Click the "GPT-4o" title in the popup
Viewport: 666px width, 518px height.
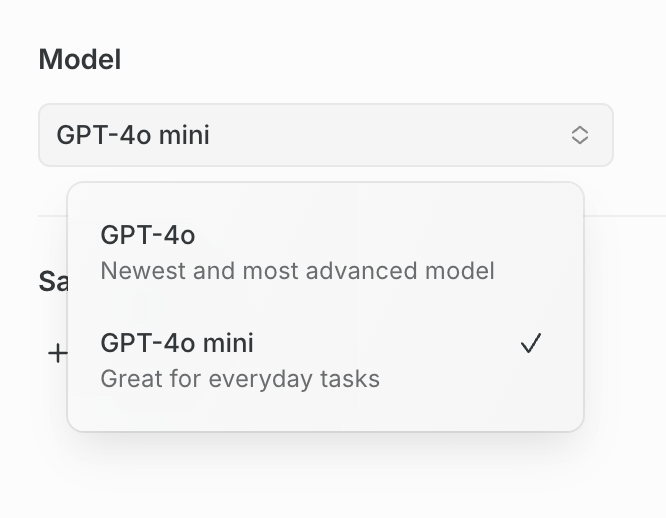pos(147,235)
